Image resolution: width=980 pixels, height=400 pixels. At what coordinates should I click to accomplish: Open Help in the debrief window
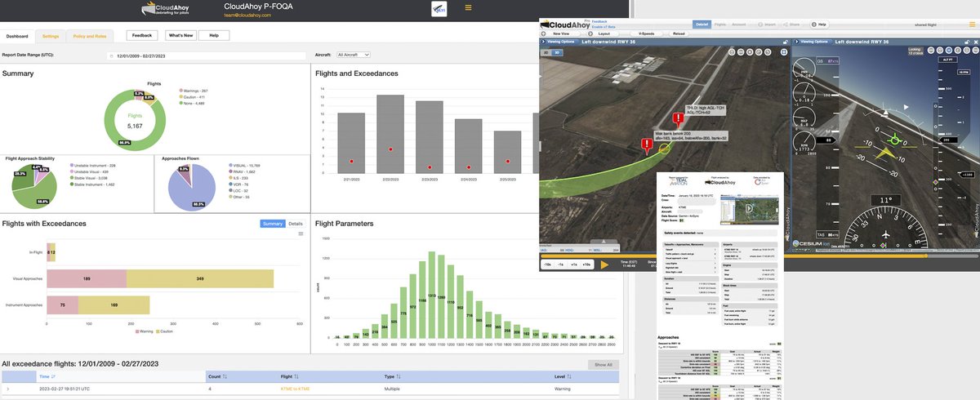[820, 24]
